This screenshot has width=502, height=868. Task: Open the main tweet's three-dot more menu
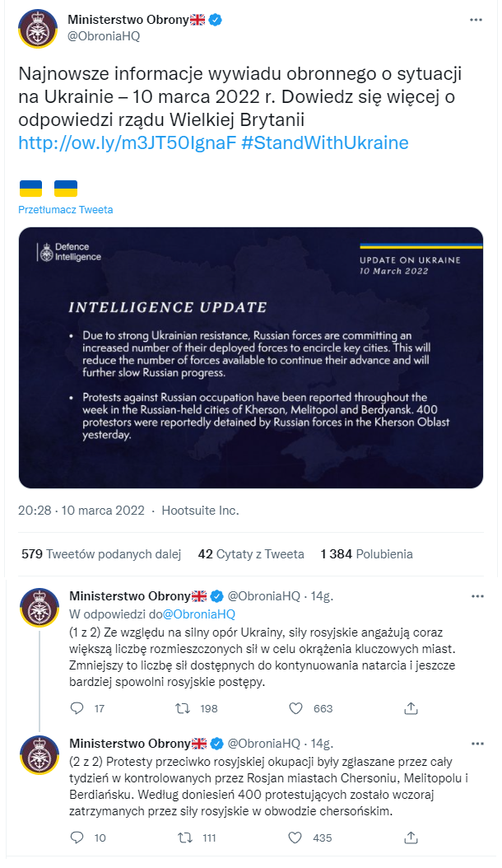(x=476, y=19)
